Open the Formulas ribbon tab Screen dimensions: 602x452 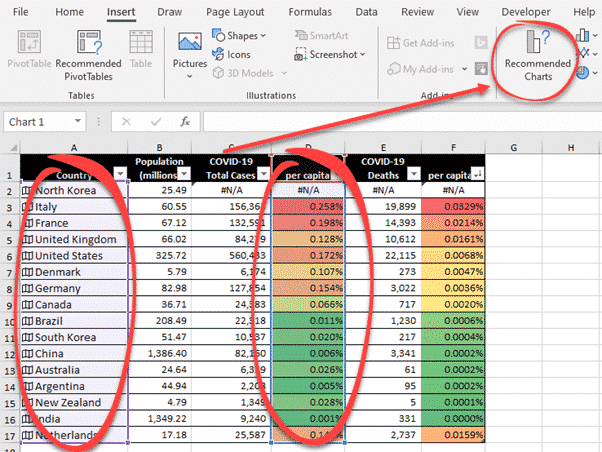(x=309, y=12)
